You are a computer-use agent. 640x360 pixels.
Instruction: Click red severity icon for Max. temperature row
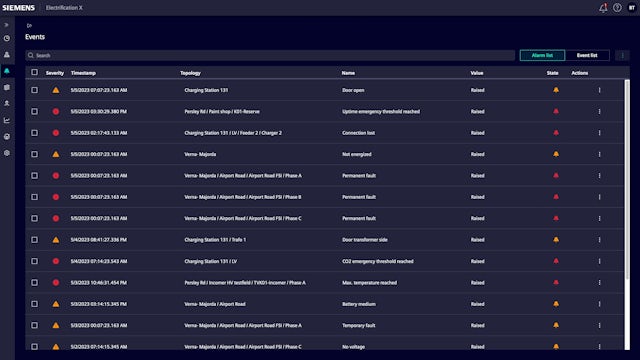pos(56,282)
